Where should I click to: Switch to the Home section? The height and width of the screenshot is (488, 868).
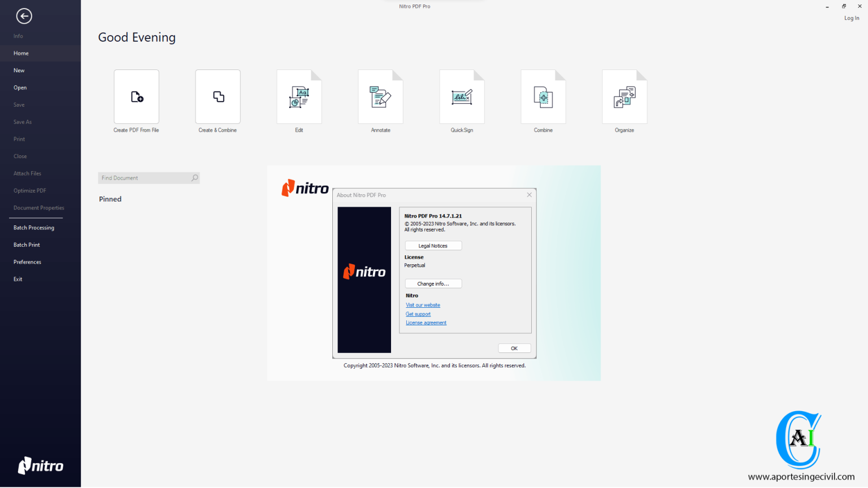click(21, 53)
